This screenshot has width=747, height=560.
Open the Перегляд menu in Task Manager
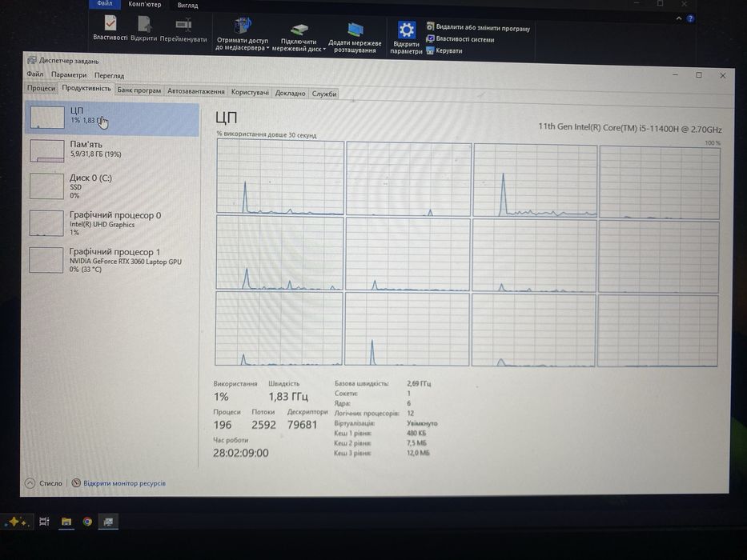point(109,75)
